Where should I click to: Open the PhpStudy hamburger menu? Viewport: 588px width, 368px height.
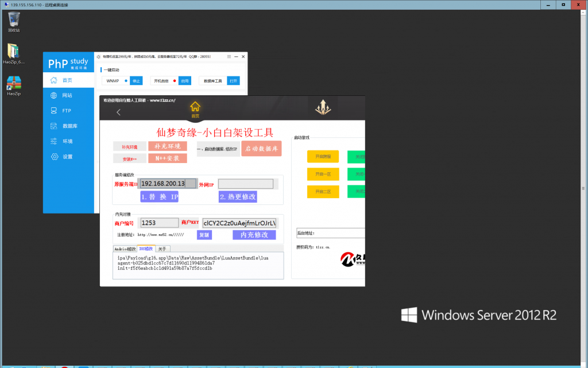[x=229, y=57]
